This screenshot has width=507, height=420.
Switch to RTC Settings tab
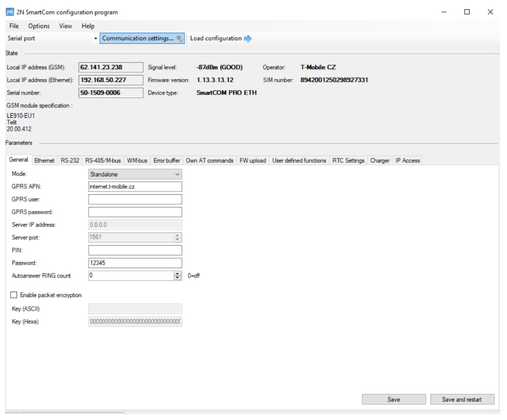pyautogui.click(x=348, y=161)
